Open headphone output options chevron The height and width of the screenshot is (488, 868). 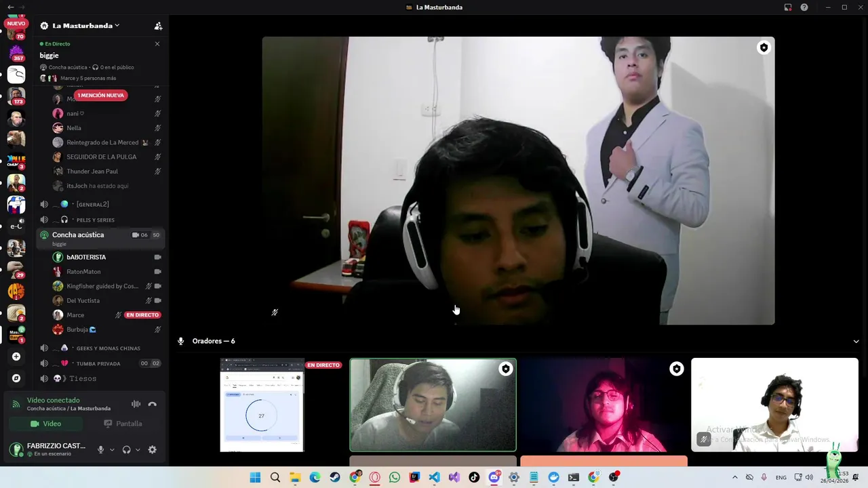pyautogui.click(x=138, y=450)
